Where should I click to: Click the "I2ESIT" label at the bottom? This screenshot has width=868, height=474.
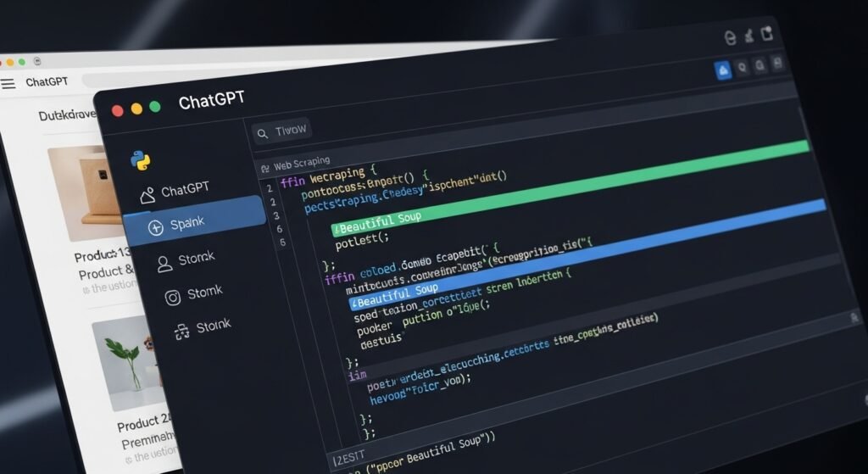pos(348,458)
